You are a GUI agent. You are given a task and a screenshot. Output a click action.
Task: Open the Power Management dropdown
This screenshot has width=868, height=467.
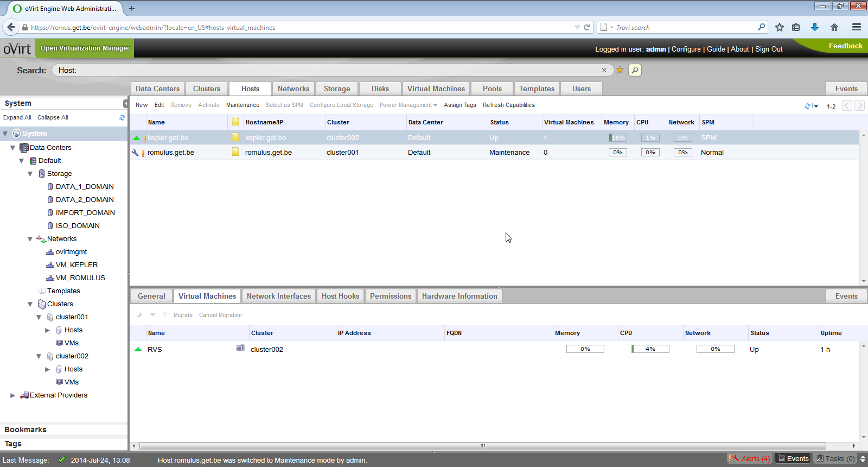tap(408, 105)
